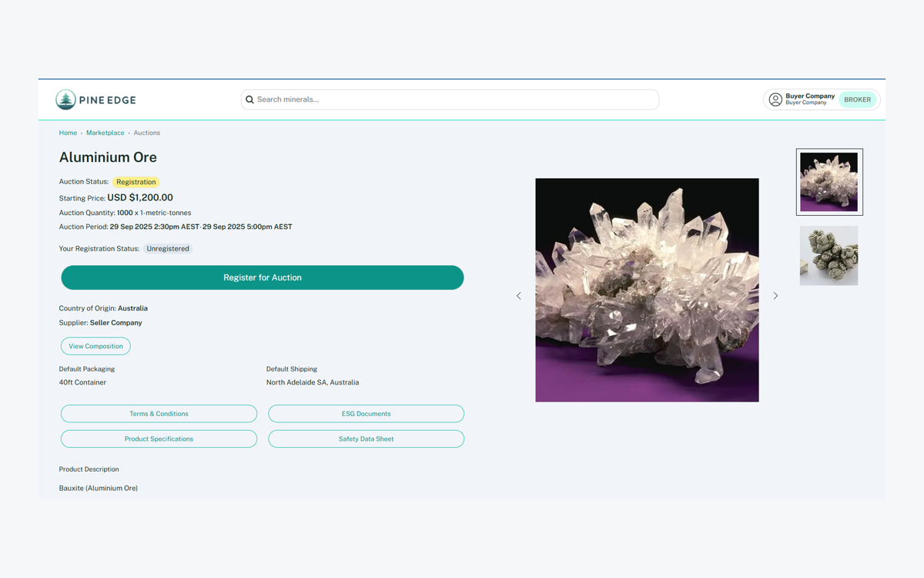Click the BROKER role badge

click(857, 99)
